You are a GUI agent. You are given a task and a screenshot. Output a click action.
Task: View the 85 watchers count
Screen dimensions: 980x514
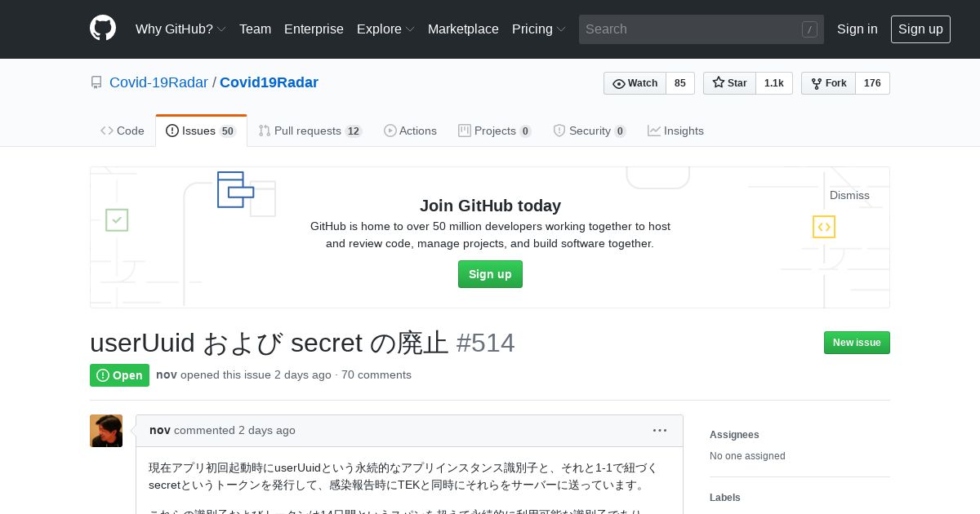pyautogui.click(x=680, y=83)
